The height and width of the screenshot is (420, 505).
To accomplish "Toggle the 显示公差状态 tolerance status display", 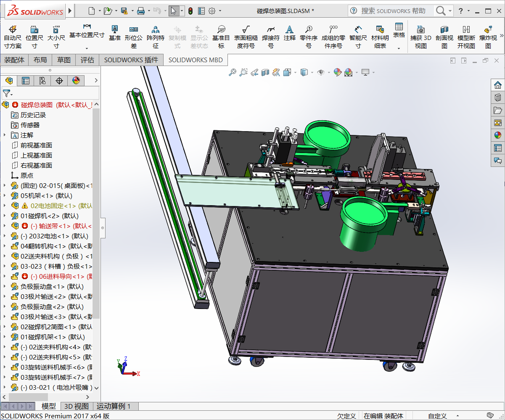I will click(x=199, y=36).
